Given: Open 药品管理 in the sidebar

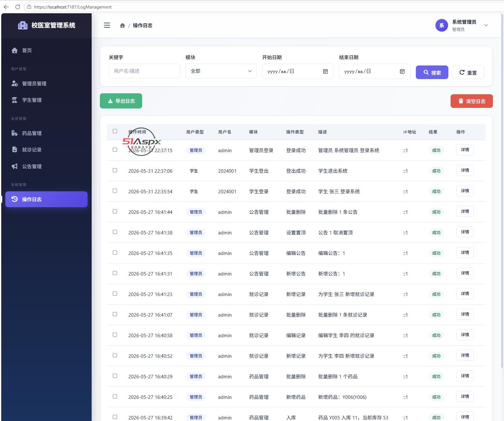Looking at the screenshot, I should [x=46, y=133].
